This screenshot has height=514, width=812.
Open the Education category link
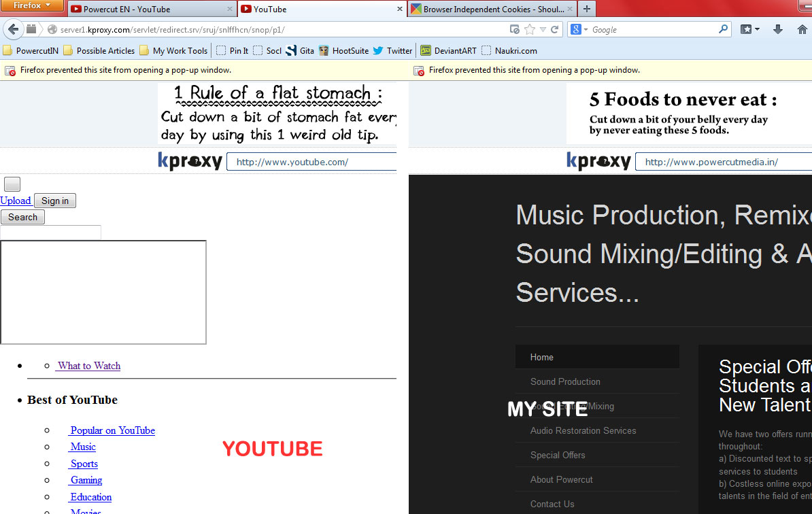90,497
